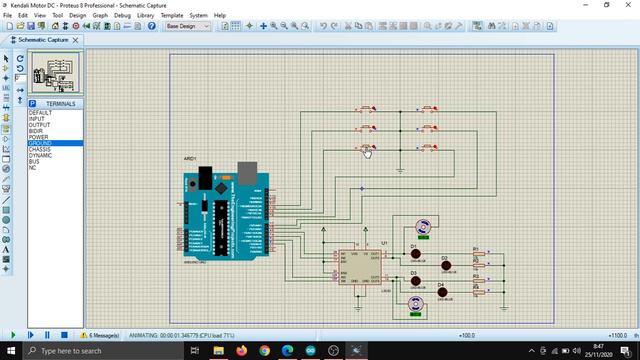Select BUS in the terminals list
The image size is (640, 360).
[x=34, y=162]
